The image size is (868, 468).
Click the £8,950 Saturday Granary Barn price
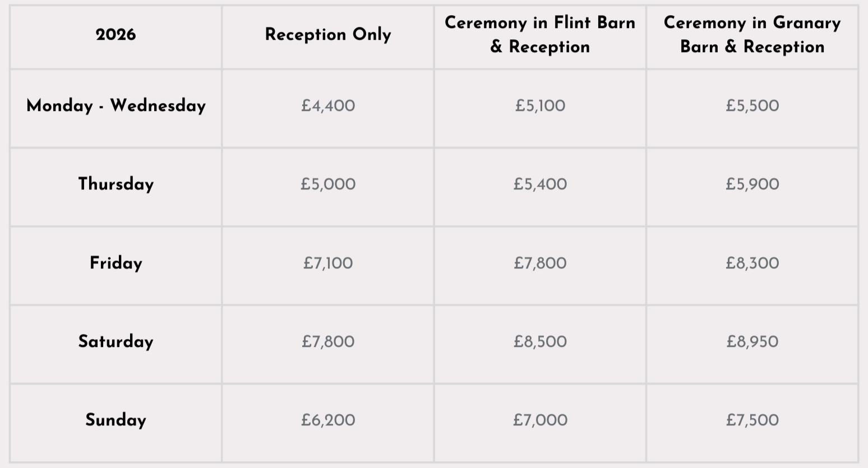click(x=752, y=342)
